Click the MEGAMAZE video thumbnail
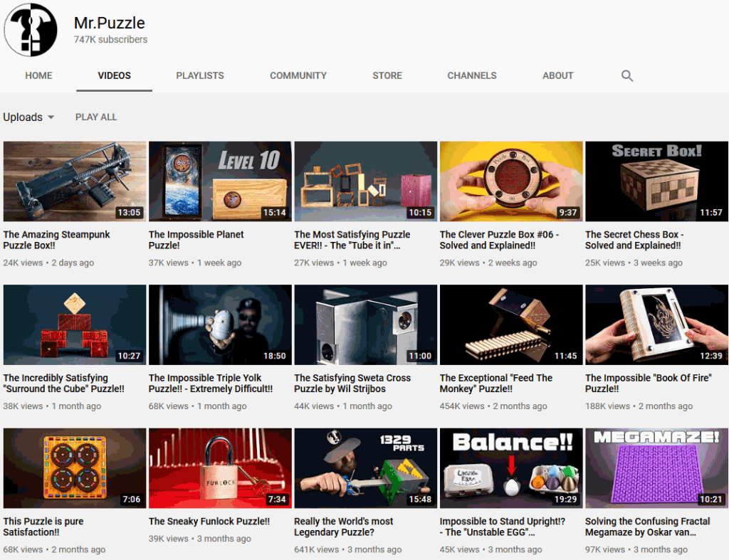The image size is (729, 560). point(656,467)
